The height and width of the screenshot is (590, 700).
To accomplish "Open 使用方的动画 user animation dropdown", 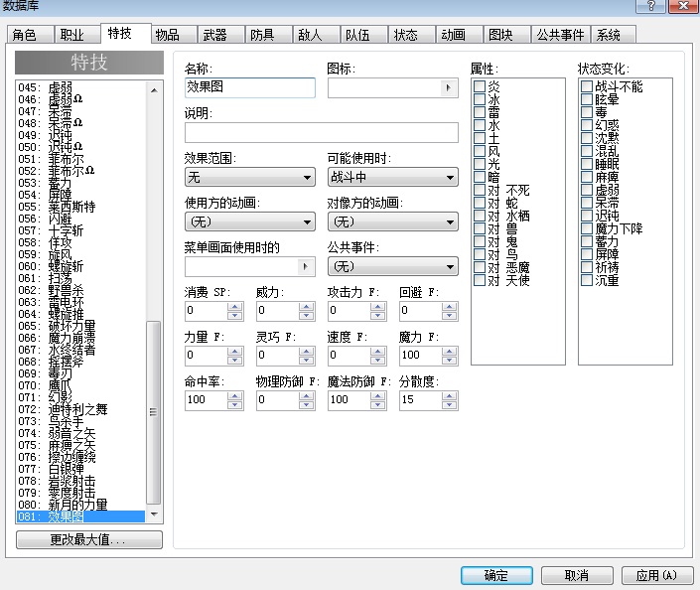I will 250,221.
